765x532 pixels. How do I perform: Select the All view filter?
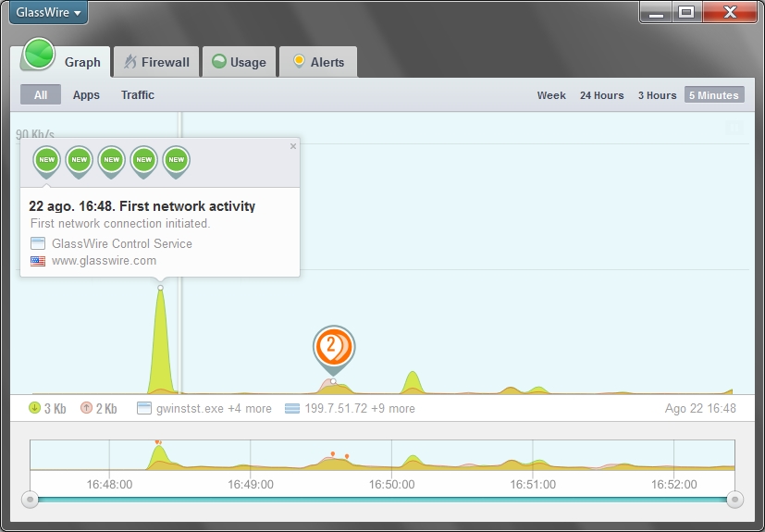pyautogui.click(x=41, y=94)
